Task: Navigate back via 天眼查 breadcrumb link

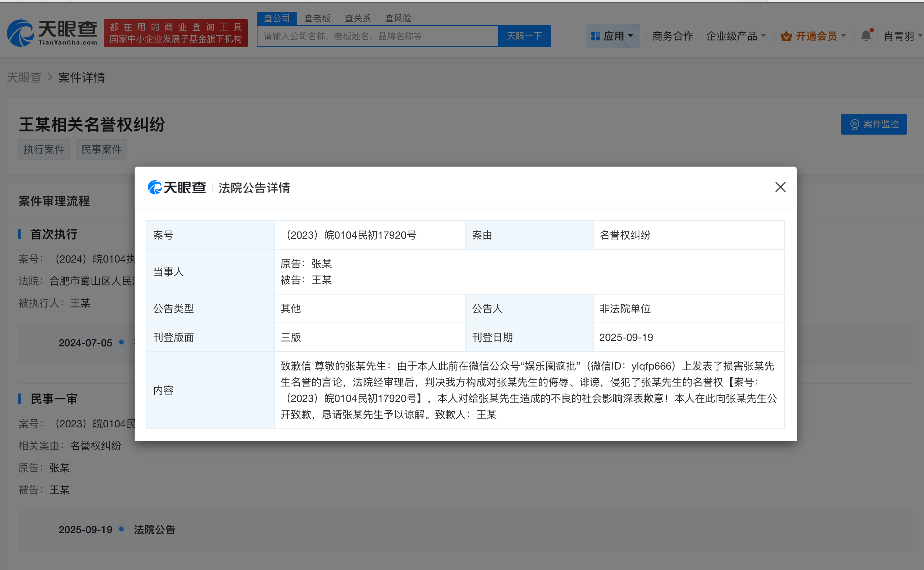Action: 24,77
